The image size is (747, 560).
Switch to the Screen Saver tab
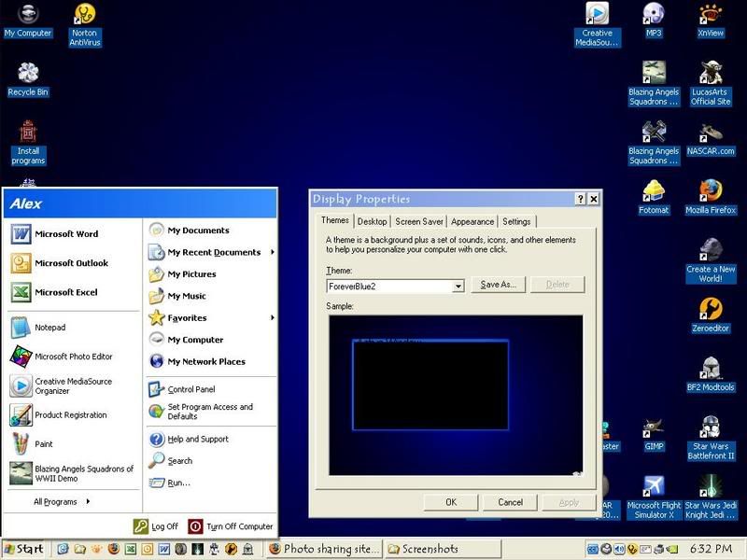click(419, 221)
